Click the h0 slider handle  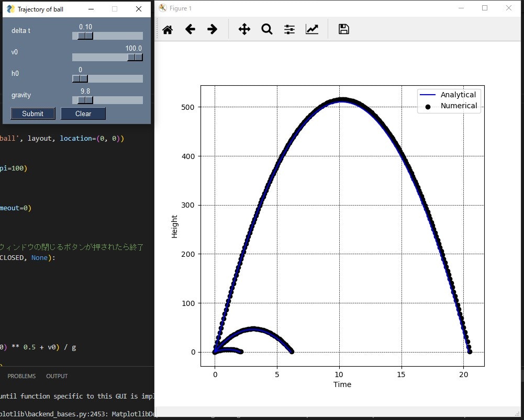[80, 78]
